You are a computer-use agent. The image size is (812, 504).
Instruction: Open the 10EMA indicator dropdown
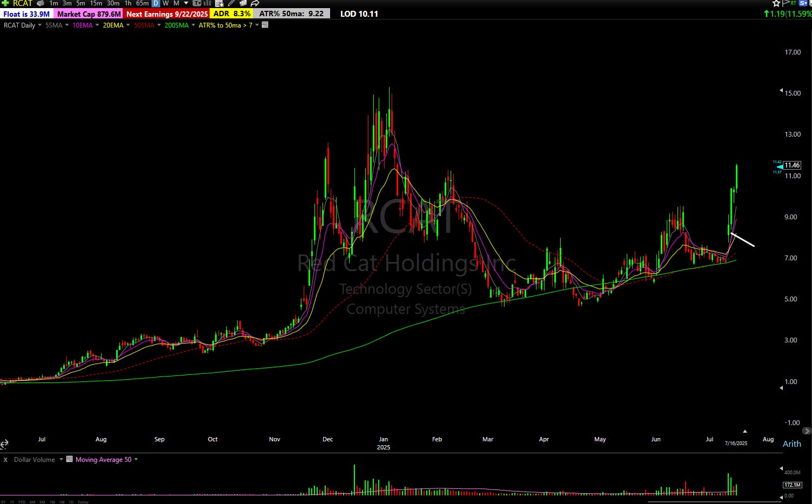[97, 25]
